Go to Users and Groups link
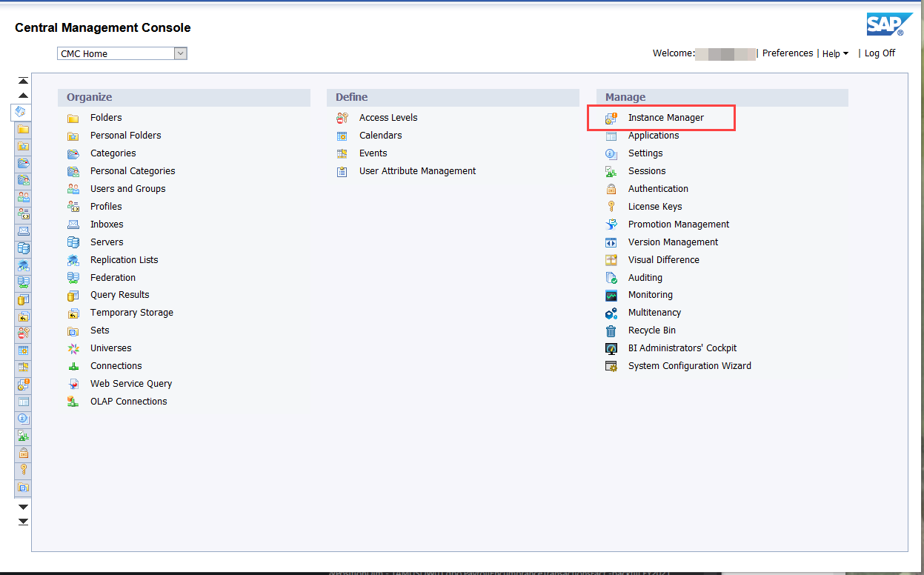924x575 pixels. pyautogui.click(x=128, y=189)
